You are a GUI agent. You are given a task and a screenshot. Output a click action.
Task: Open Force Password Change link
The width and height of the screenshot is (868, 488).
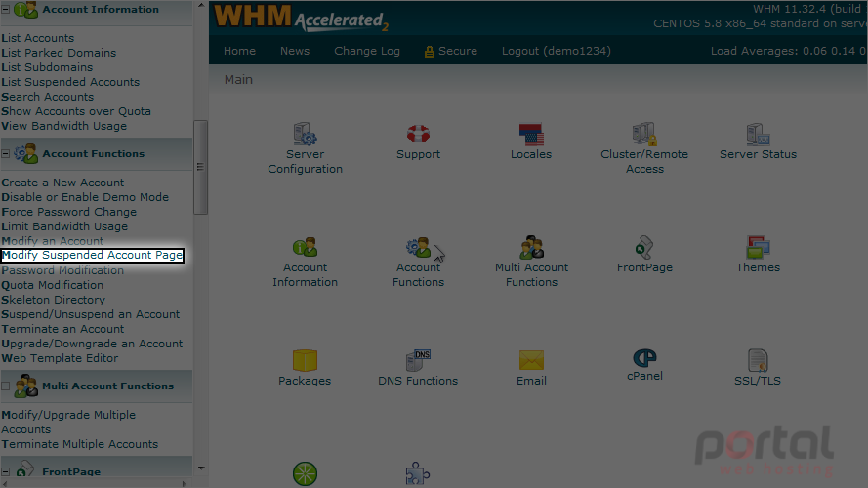click(68, 212)
